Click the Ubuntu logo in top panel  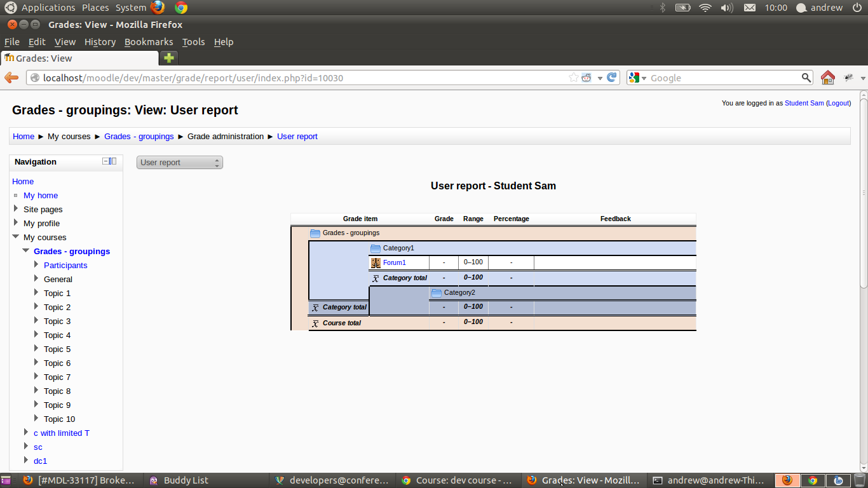[11, 8]
